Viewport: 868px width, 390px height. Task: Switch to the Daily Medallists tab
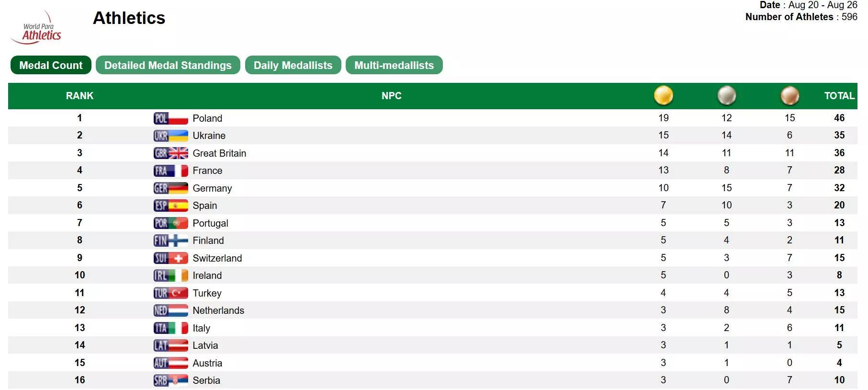pyautogui.click(x=293, y=65)
